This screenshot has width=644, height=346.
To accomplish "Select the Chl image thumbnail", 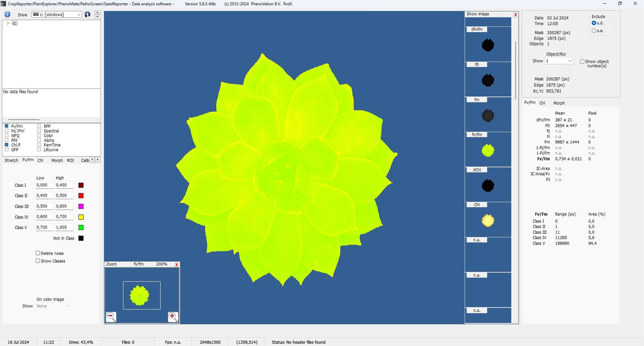I will click(488, 220).
